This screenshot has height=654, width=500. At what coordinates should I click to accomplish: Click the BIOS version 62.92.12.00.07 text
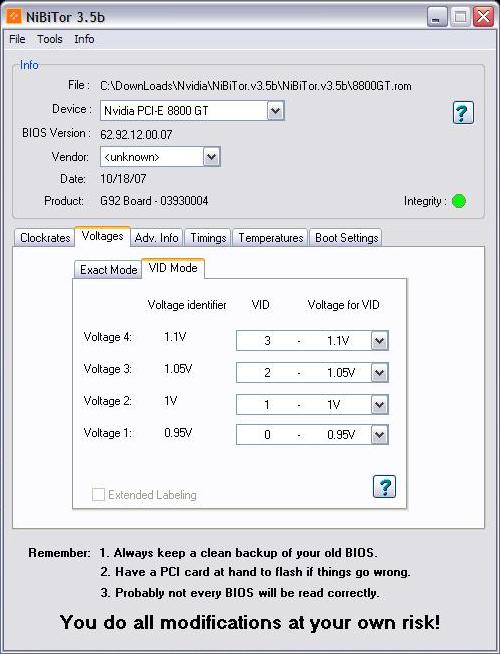(x=136, y=134)
